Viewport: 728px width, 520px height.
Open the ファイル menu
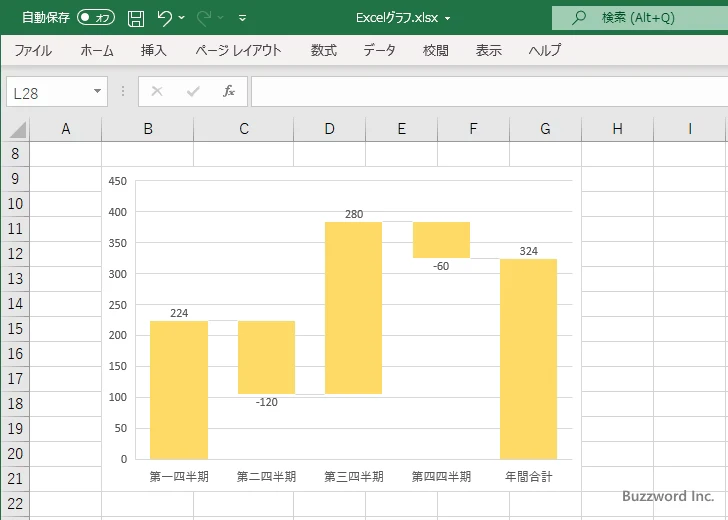pos(33,50)
